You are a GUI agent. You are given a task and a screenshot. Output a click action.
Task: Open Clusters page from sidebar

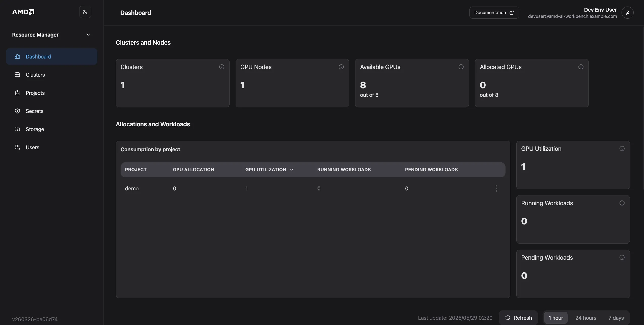52,75
